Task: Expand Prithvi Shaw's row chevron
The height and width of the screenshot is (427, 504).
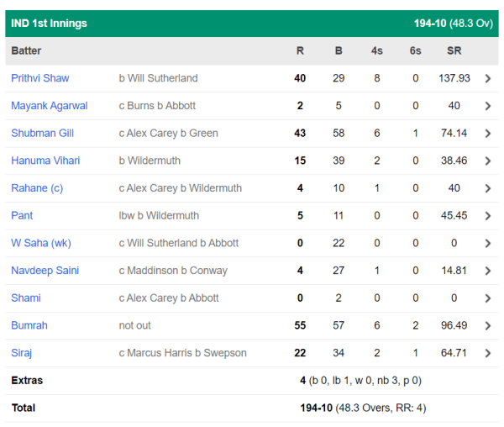Action: click(488, 78)
